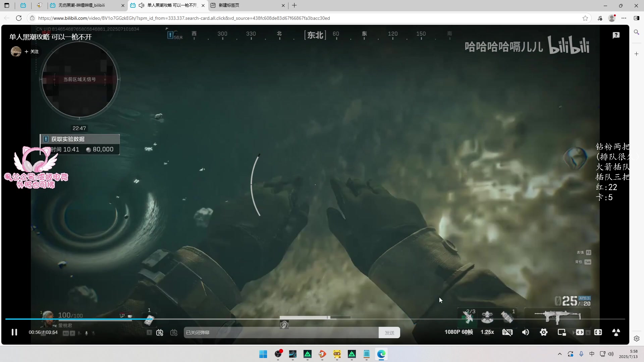Open the browser profile avatar

coord(612,18)
